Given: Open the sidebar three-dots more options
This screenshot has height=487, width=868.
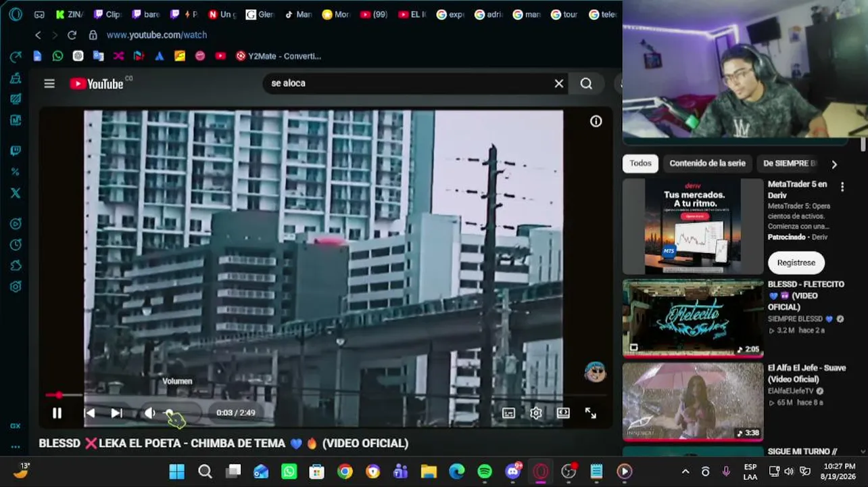Looking at the screenshot, I should [x=16, y=446].
